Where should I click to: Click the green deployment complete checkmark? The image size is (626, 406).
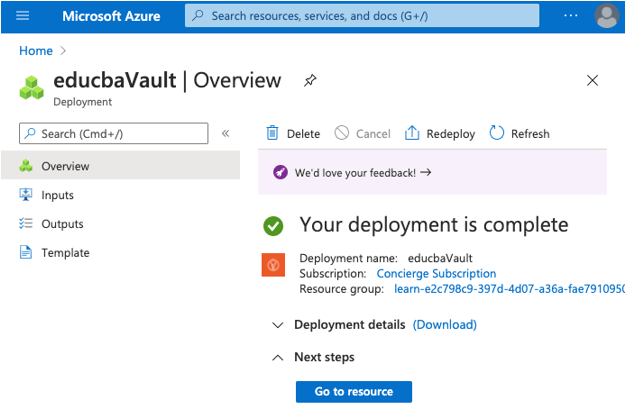273,226
